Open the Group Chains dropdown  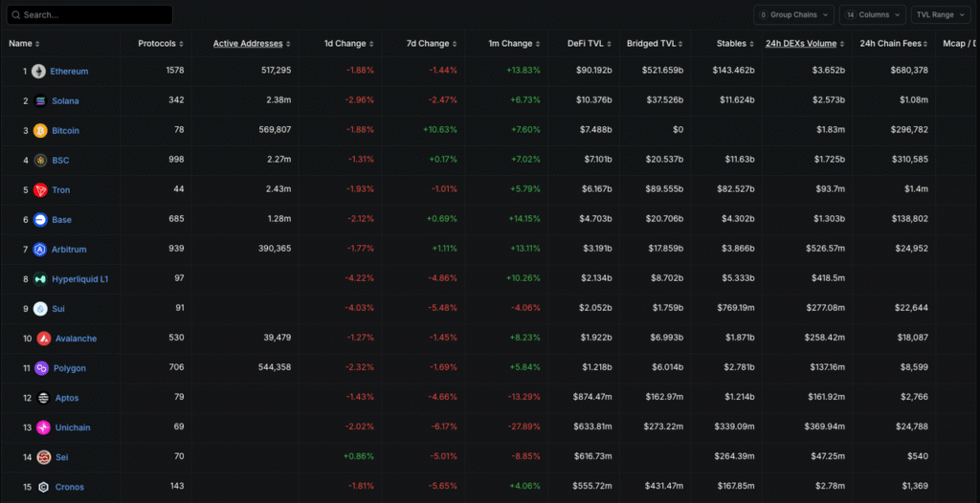(x=793, y=15)
